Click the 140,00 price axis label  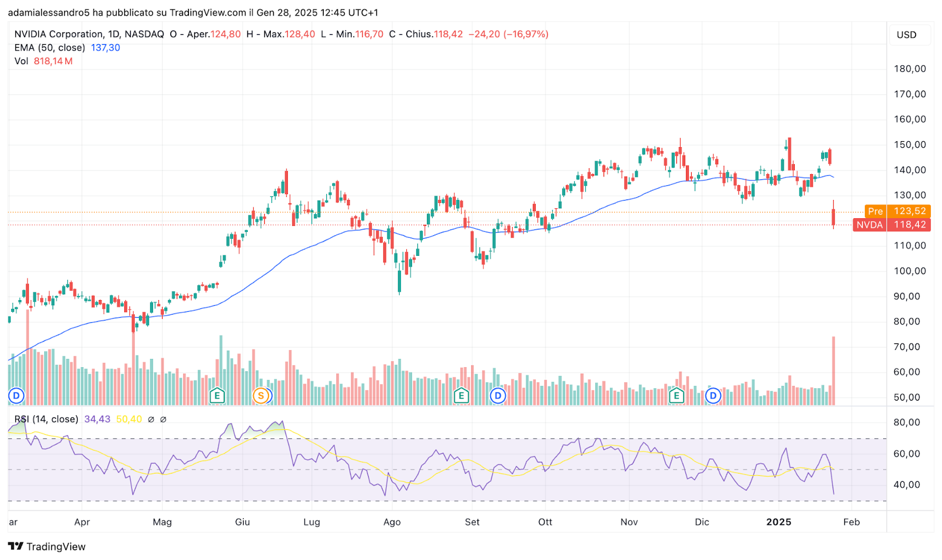(x=910, y=170)
